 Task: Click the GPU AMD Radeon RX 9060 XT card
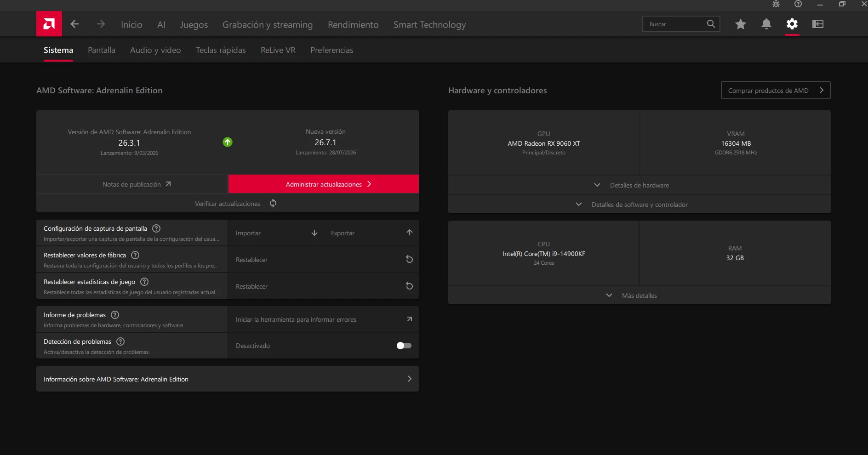pyautogui.click(x=544, y=143)
